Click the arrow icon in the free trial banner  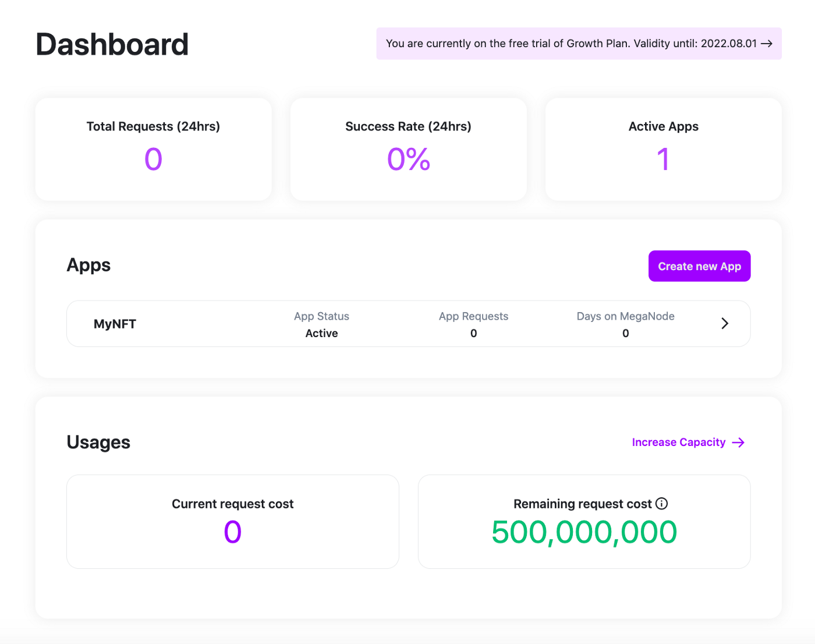[767, 44]
